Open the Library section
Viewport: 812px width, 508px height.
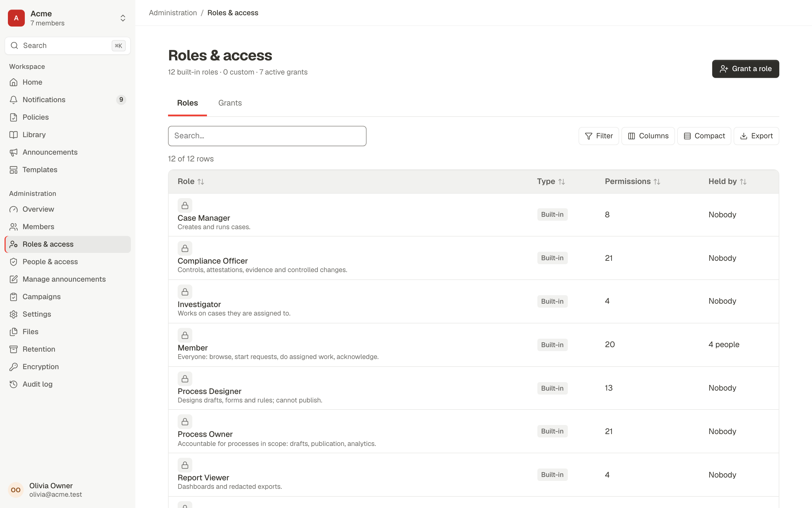(x=67, y=135)
